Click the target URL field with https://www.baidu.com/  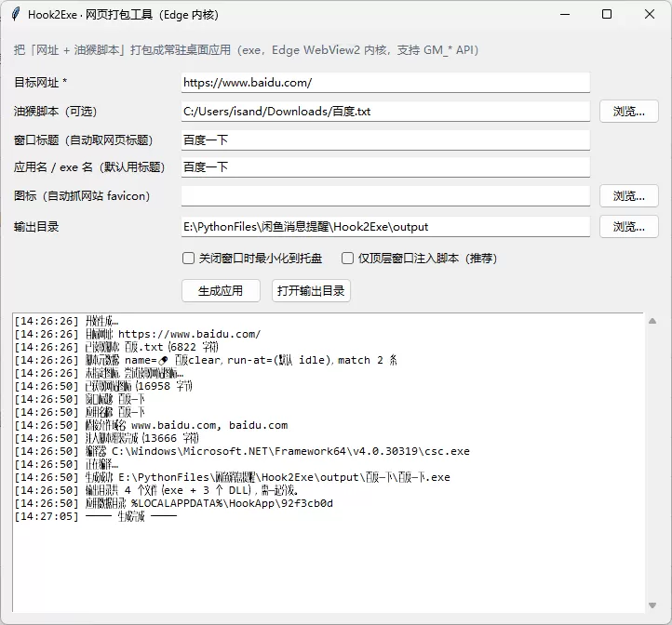(x=385, y=83)
